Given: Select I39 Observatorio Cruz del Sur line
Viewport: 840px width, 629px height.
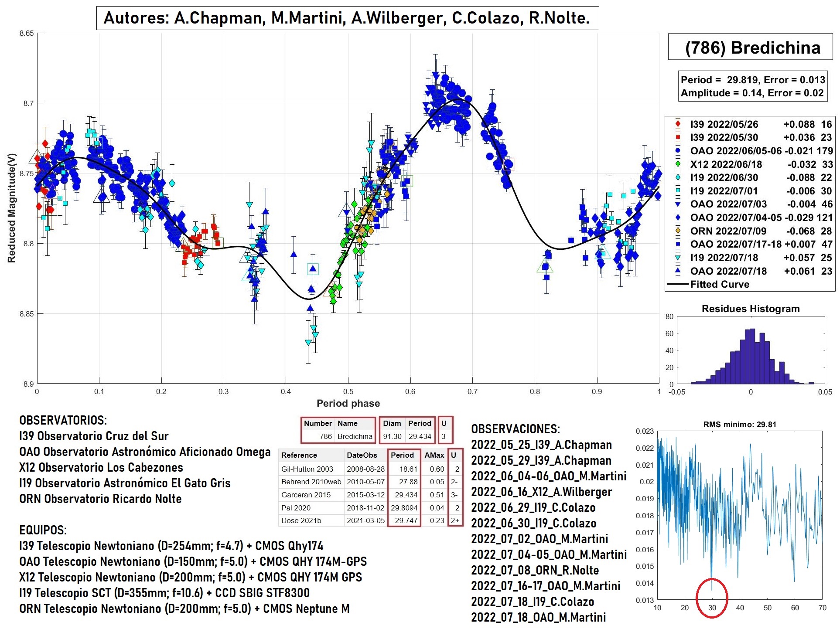Looking at the screenshot, I should pyautogui.click(x=94, y=436).
